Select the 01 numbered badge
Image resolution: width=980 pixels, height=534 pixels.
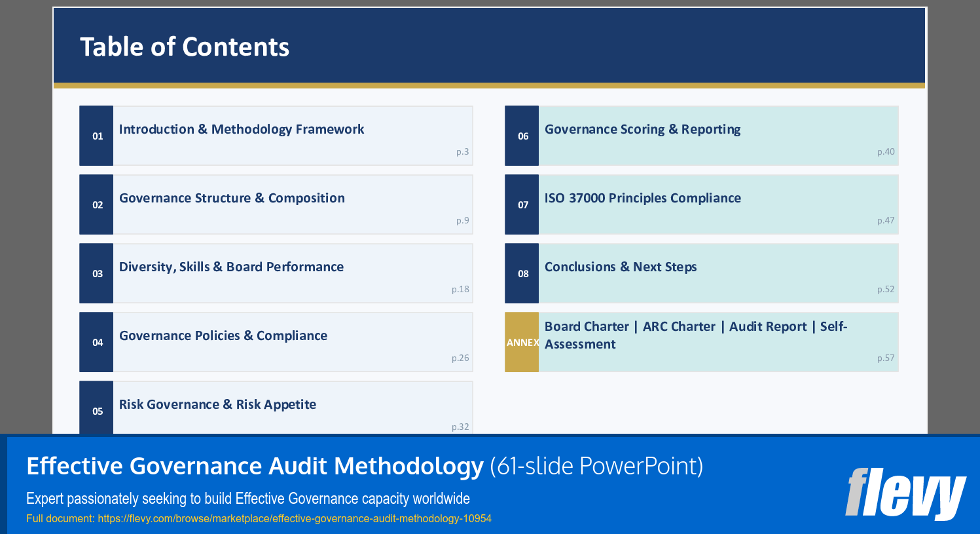pyautogui.click(x=96, y=136)
